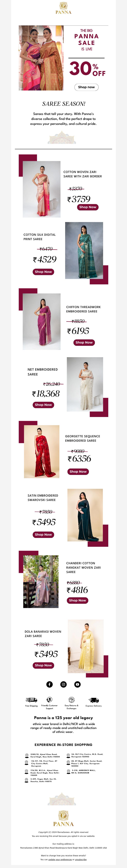Click the Friendly Customer Support icon
This screenshot has height=868, width=127.
coord(49,699)
